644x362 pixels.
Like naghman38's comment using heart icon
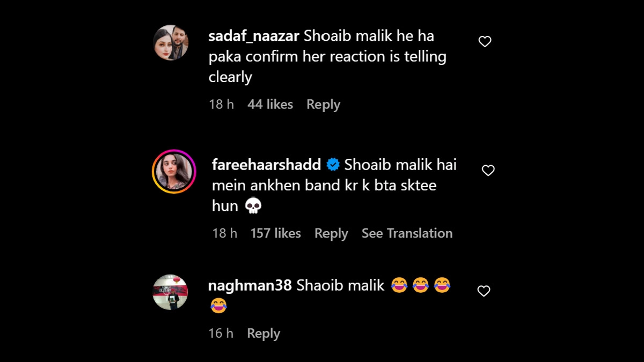484,291
